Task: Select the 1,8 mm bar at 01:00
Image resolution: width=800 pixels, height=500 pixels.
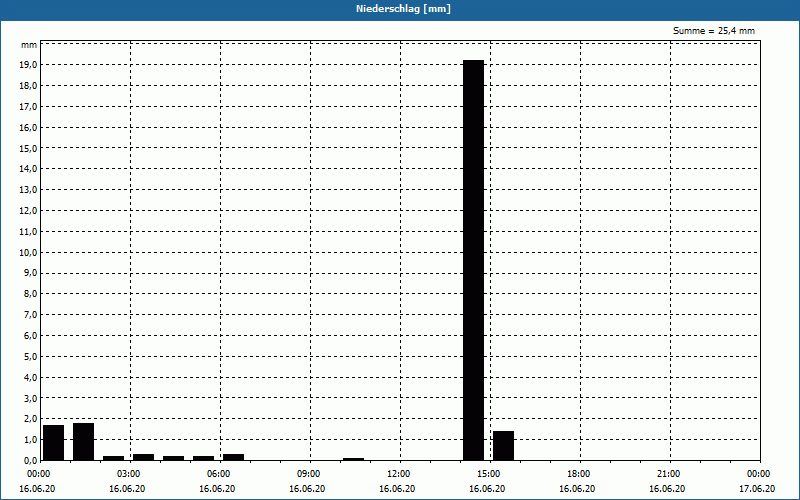Action: tap(84, 442)
